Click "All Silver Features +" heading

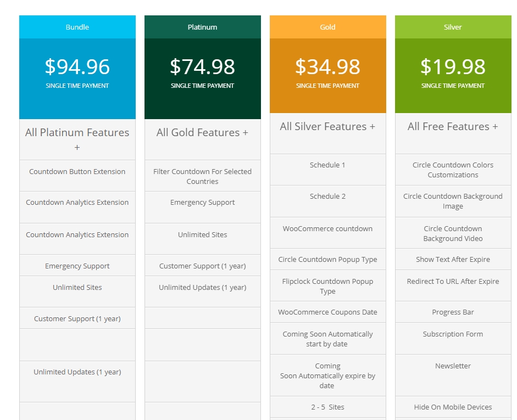(328, 126)
